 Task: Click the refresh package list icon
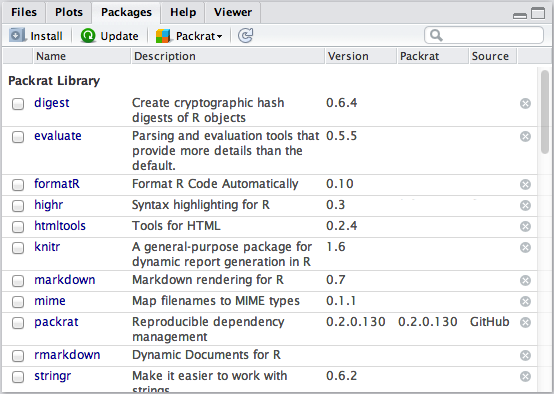tap(246, 35)
